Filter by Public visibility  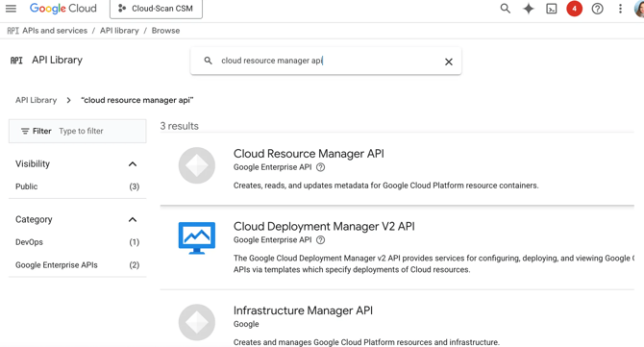(27, 186)
